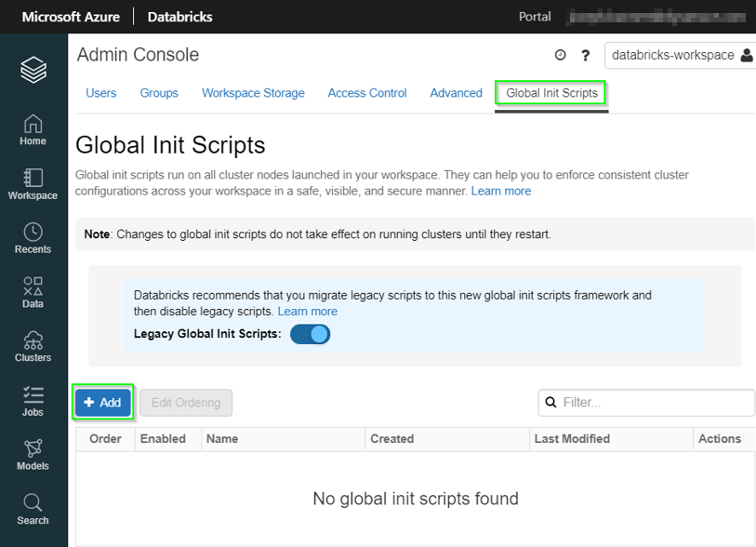756x547 pixels.
Task: Click the Databricks logo icon in sidebar
Action: click(x=33, y=70)
